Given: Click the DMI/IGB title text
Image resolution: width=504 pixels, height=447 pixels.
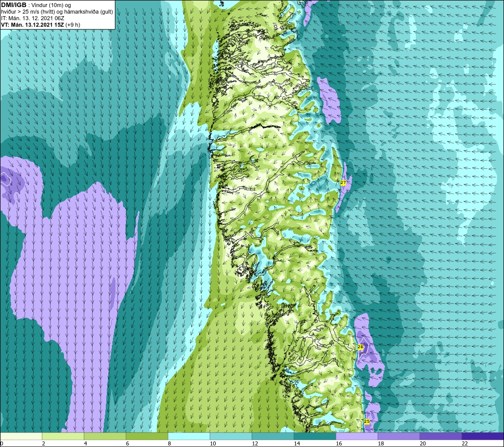Looking at the screenshot, I should [14, 5].
